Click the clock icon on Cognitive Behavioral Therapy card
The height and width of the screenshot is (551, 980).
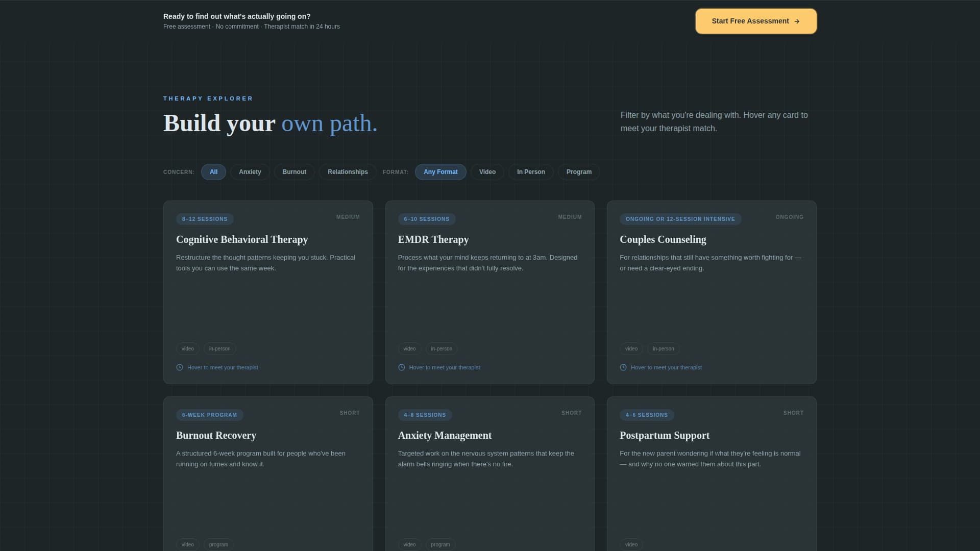tap(179, 367)
